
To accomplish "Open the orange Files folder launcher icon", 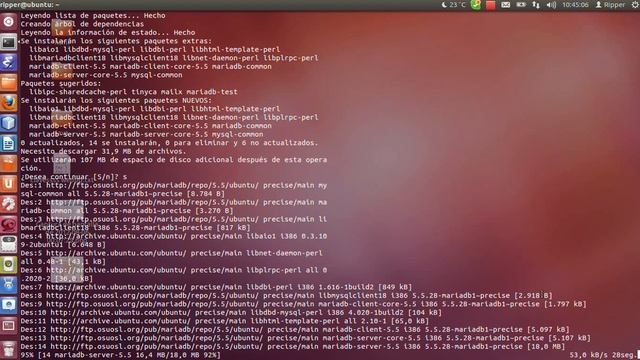I will coord(9,82).
